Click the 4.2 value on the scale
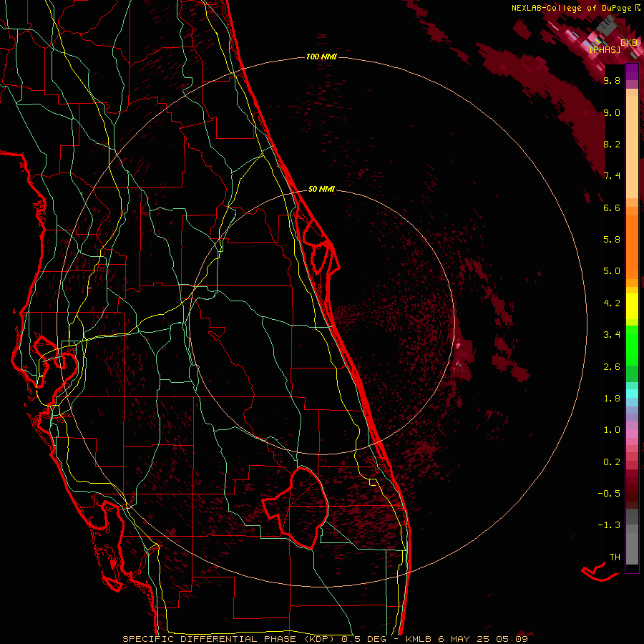The height and width of the screenshot is (644, 644). click(612, 303)
